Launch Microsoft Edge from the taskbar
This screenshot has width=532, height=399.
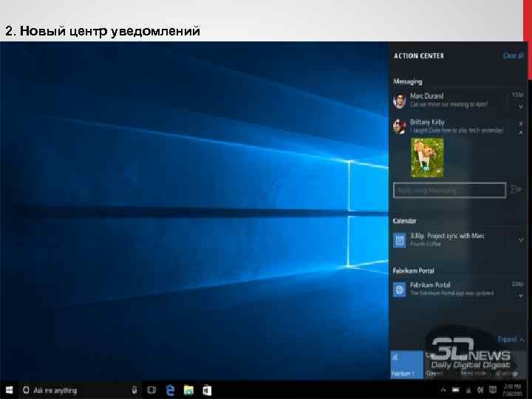tap(170, 390)
